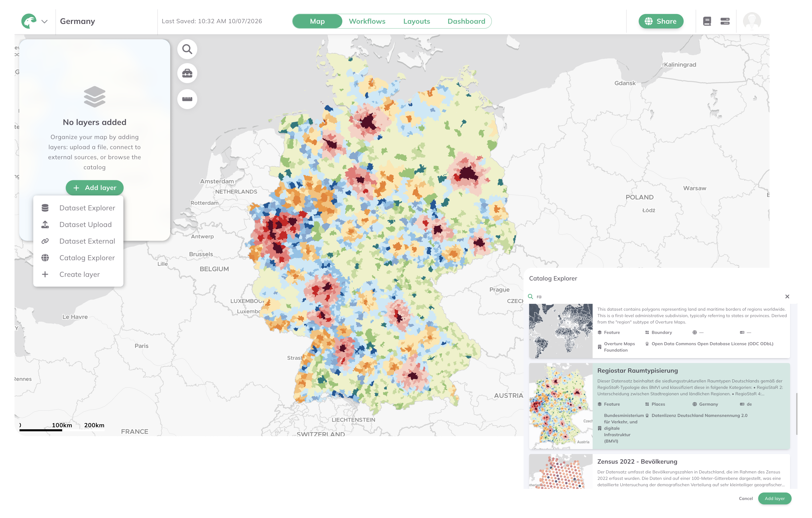This screenshot has height=518, width=812.
Task: Click the Share button
Action: 661,21
